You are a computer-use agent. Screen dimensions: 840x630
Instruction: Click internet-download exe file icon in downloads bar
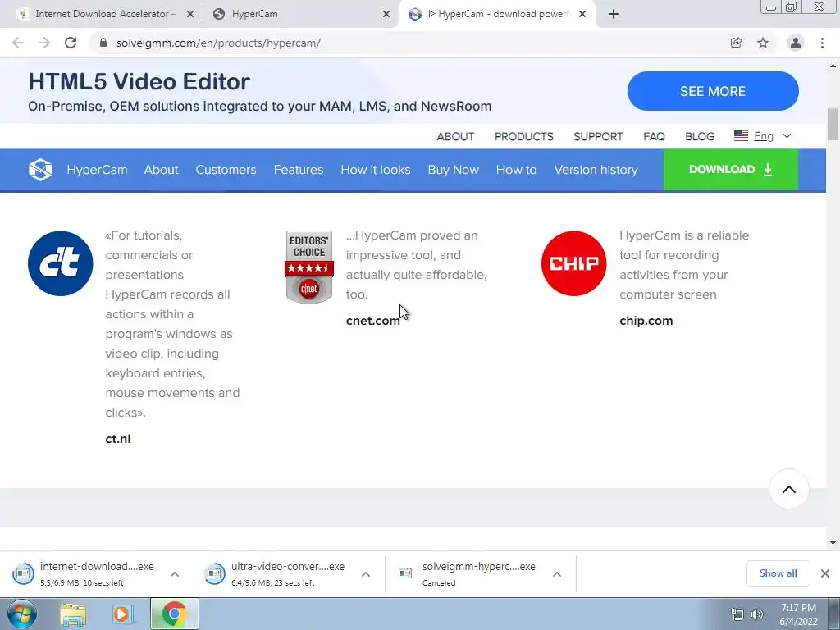(x=23, y=573)
